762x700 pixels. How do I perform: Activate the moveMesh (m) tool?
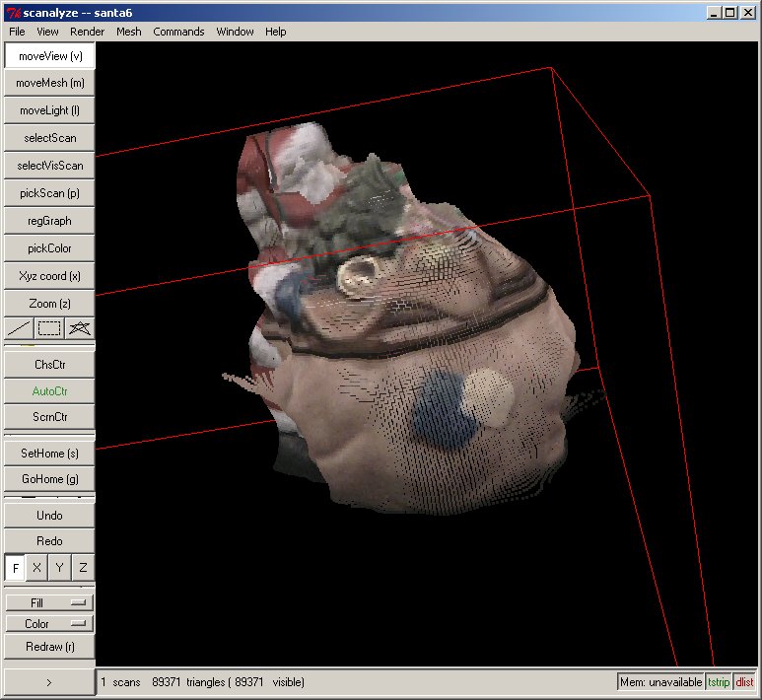[x=49, y=83]
